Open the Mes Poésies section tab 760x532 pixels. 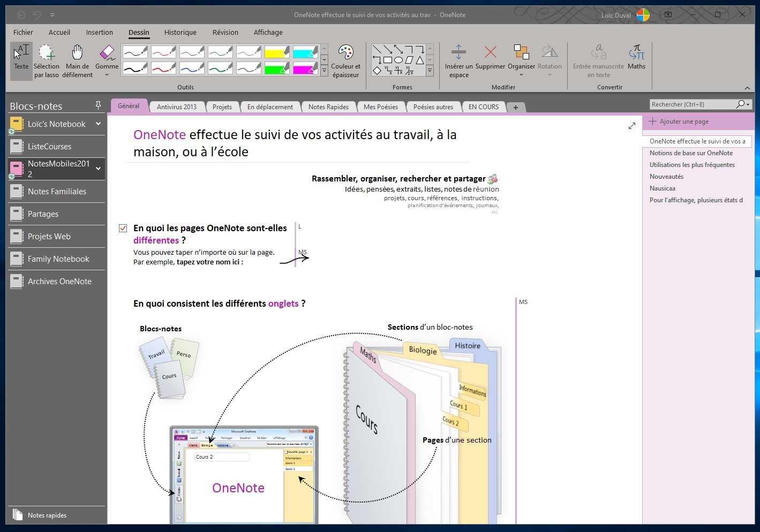pos(381,107)
